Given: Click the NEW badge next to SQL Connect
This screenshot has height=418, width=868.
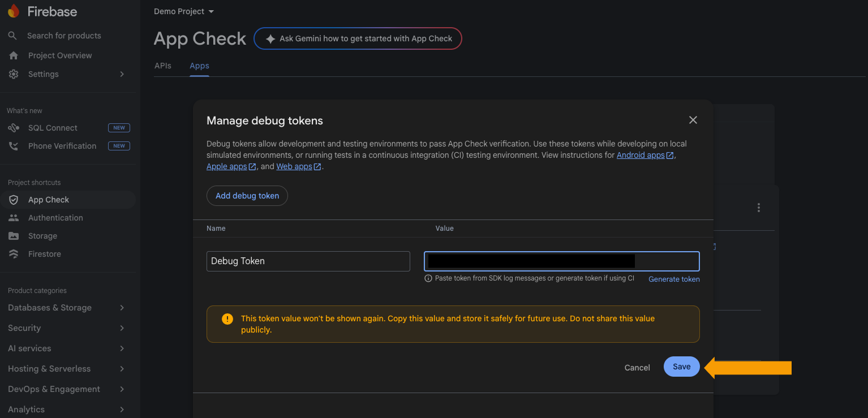Looking at the screenshot, I should [x=119, y=128].
